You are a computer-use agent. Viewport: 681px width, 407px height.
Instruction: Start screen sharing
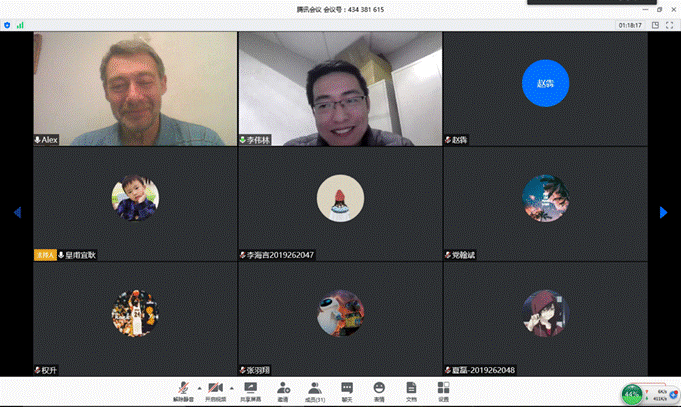[x=250, y=390]
